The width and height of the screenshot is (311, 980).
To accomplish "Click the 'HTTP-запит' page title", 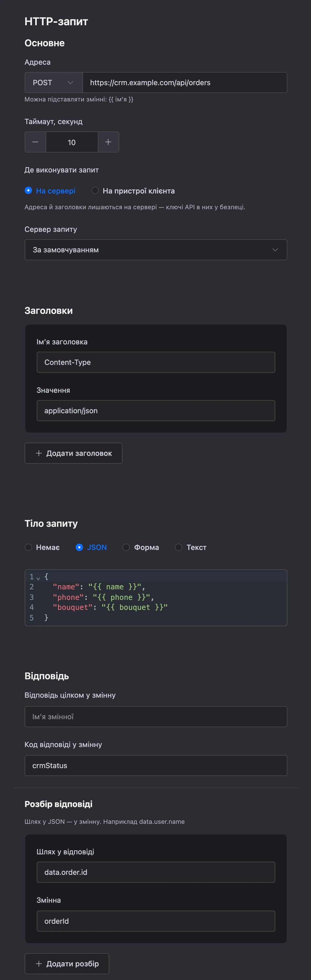I will (x=56, y=21).
